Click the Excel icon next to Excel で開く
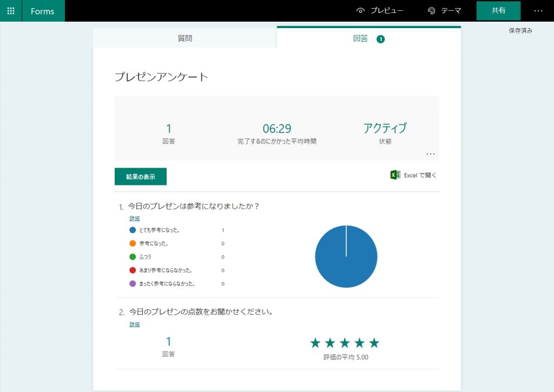This screenshot has width=554, height=392. (x=394, y=175)
